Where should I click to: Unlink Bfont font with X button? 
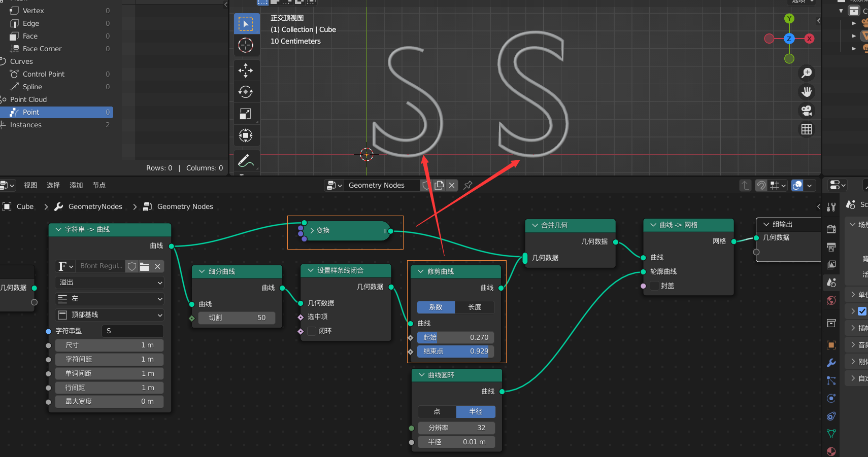(x=157, y=266)
